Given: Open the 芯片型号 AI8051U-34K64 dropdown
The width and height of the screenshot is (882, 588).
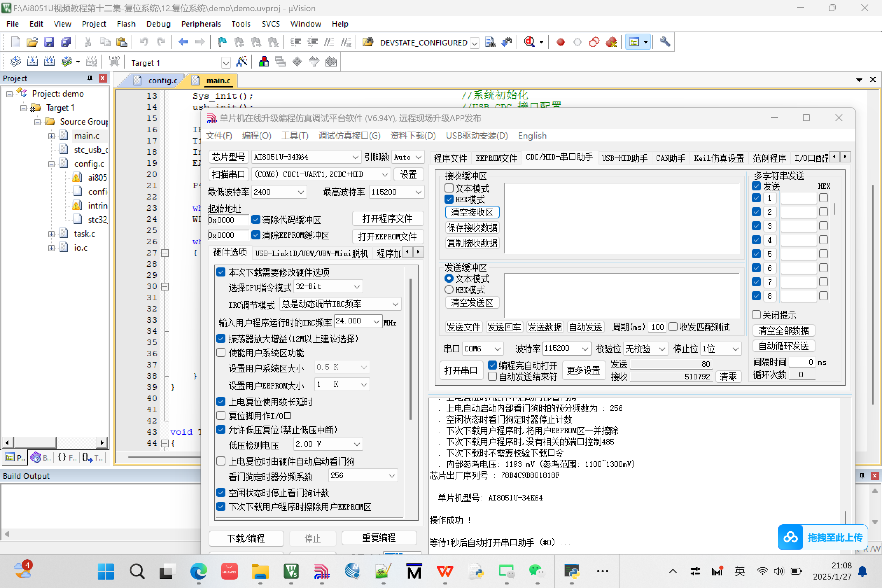Looking at the screenshot, I should tap(306, 157).
